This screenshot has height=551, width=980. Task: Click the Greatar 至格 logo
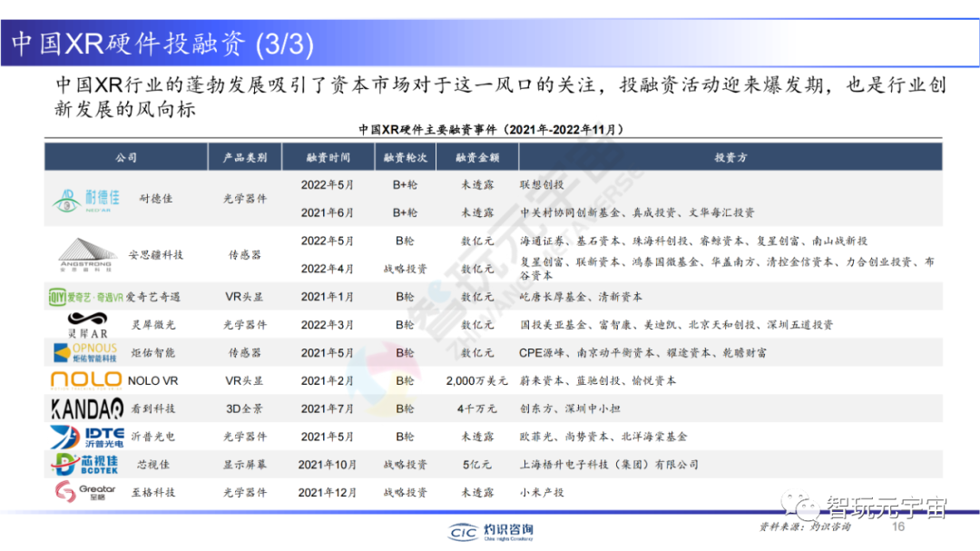[x=85, y=492]
